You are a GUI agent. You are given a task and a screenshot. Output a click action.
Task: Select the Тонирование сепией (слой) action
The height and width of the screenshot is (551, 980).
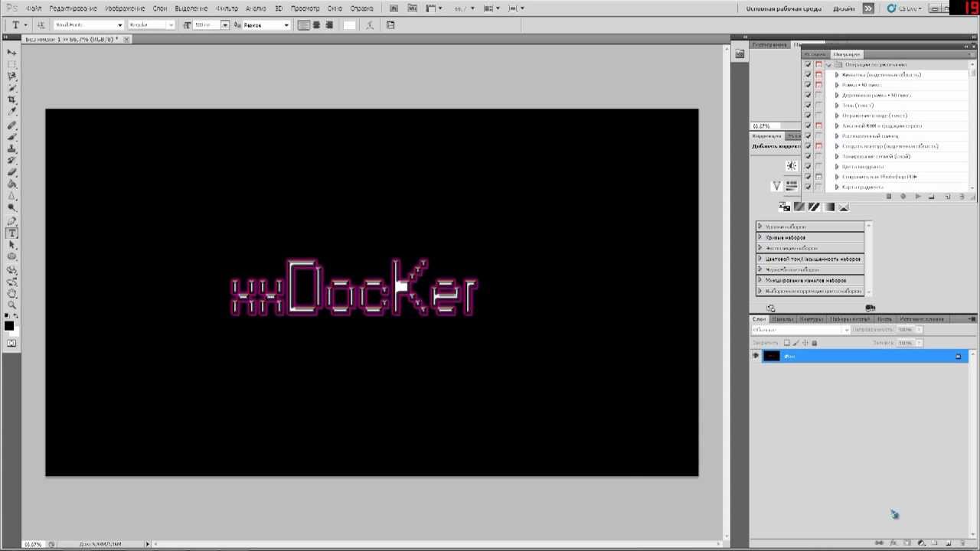(x=876, y=156)
